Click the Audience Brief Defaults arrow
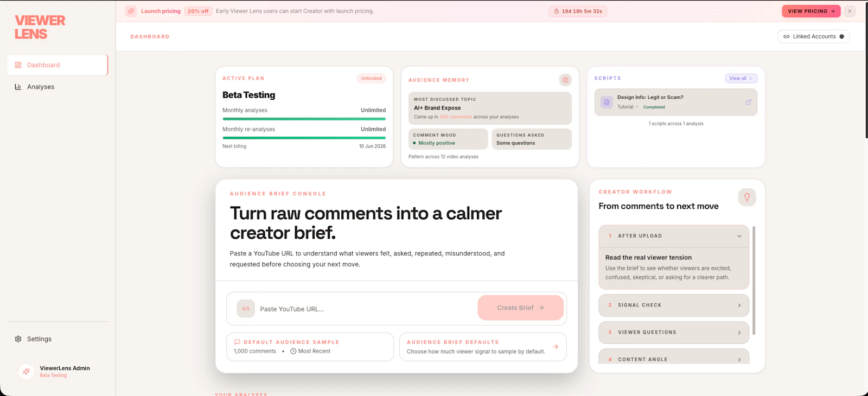Image resolution: width=868 pixels, height=396 pixels. (556, 347)
